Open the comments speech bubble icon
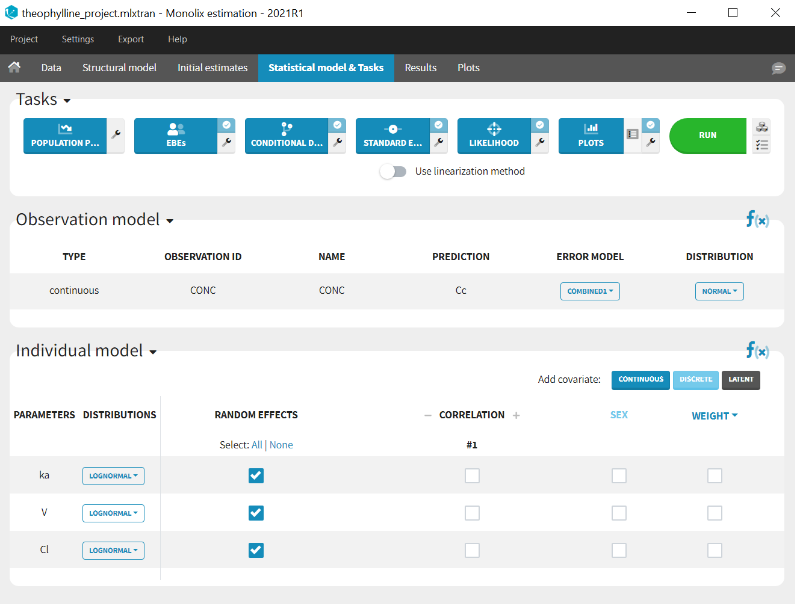The image size is (795, 604). (x=778, y=68)
